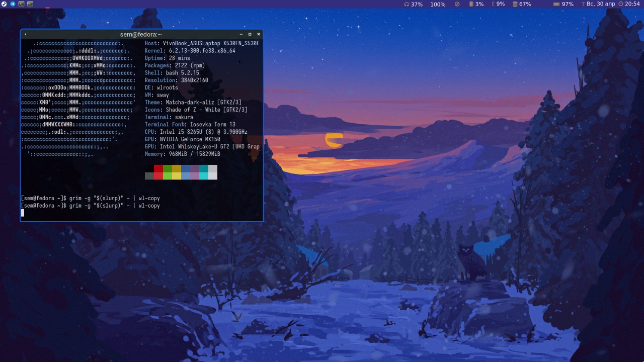The width and height of the screenshot is (644, 362).
Task: Click the battery indicator showing 97%
Action: 563,4
